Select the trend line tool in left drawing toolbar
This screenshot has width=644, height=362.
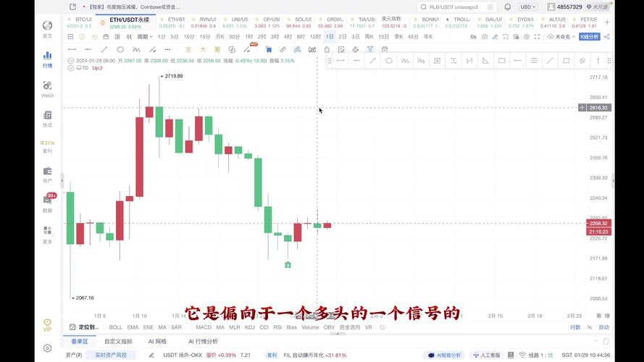[x=104, y=49]
